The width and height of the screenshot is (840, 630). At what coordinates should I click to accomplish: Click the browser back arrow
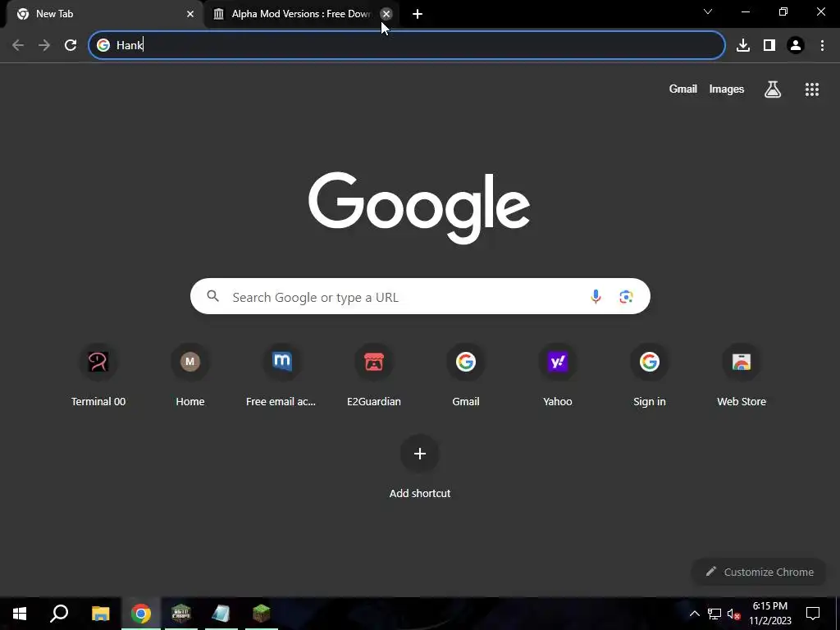pos(18,45)
